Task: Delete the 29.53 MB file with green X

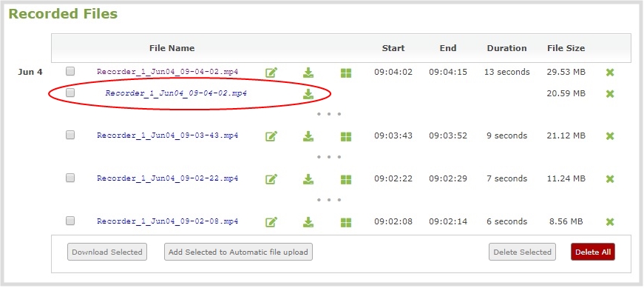Action: [610, 73]
